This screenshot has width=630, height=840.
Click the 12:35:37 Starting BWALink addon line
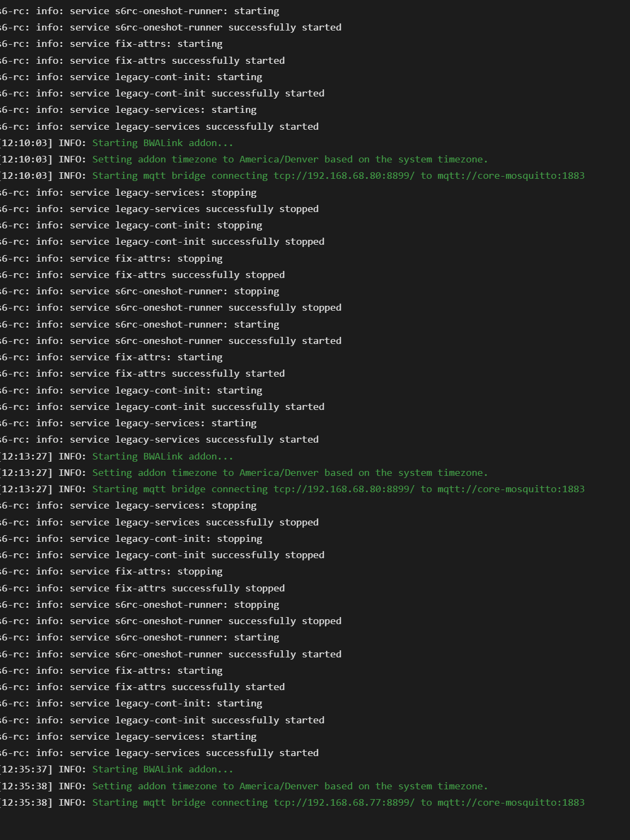tap(162, 769)
